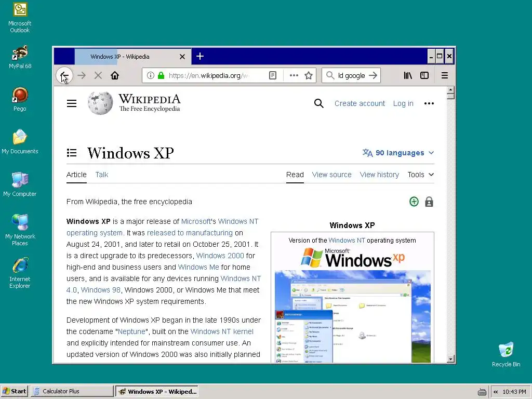This screenshot has height=399, width=532.
Task: Click the Create account link
Action: (360, 103)
